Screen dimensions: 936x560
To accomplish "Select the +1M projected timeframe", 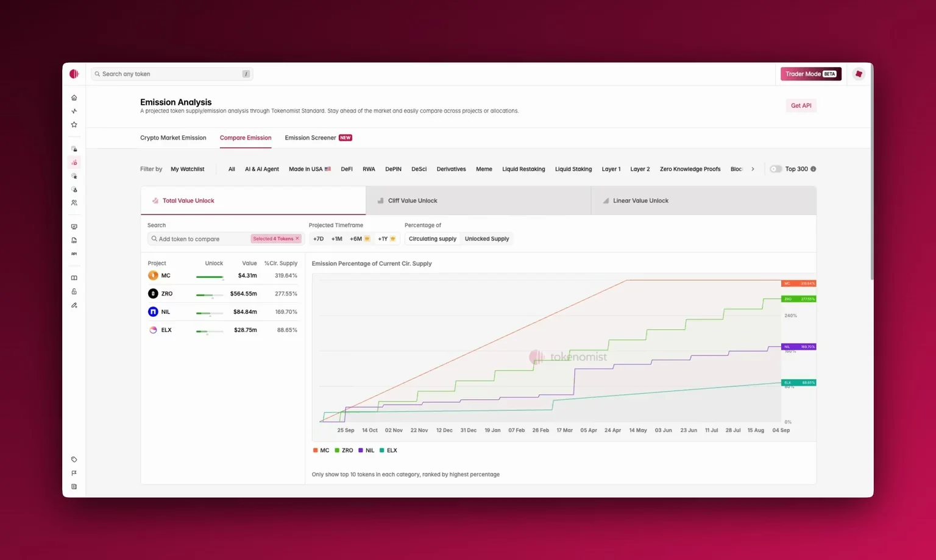I will (x=336, y=239).
